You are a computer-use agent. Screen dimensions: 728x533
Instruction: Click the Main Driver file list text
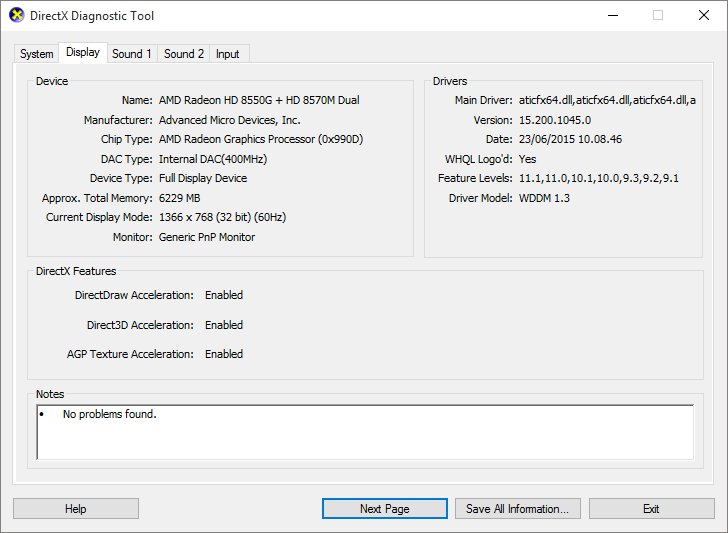tap(607, 101)
